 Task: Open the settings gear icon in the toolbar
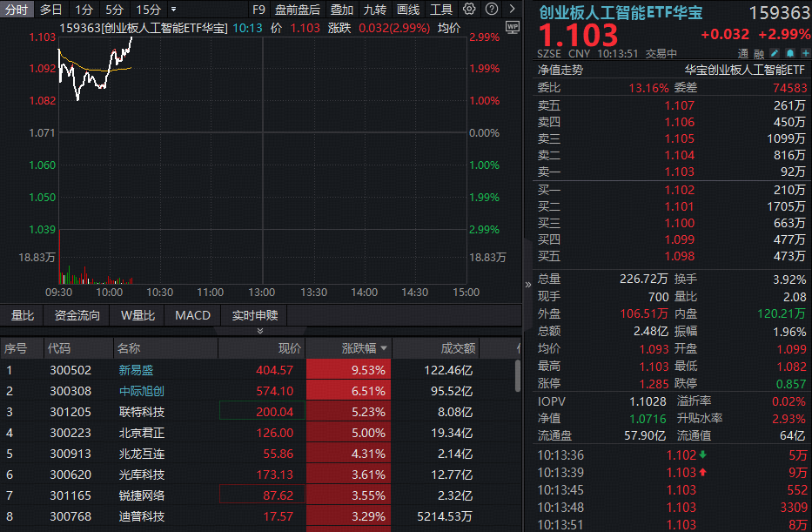(x=468, y=9)
